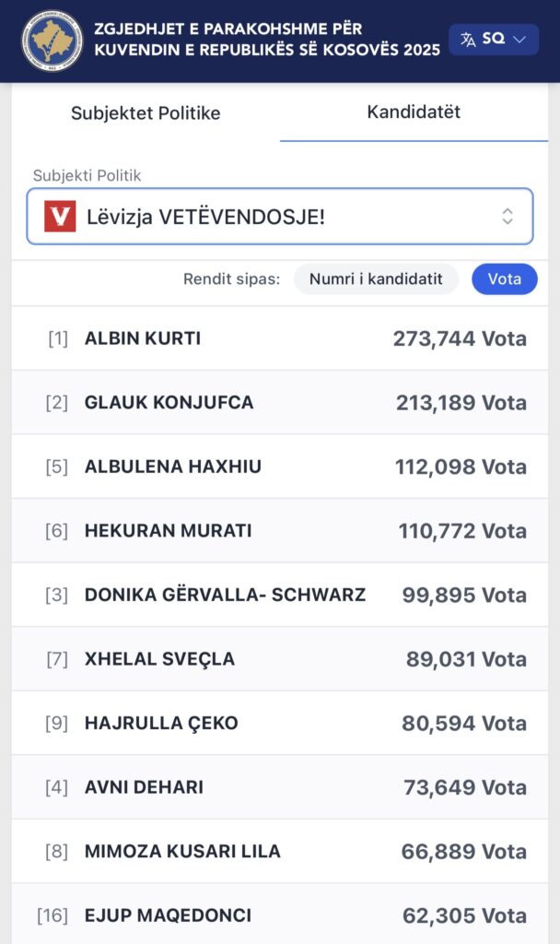Click the page header election title
560x944 pixels.
coord(267,40)
